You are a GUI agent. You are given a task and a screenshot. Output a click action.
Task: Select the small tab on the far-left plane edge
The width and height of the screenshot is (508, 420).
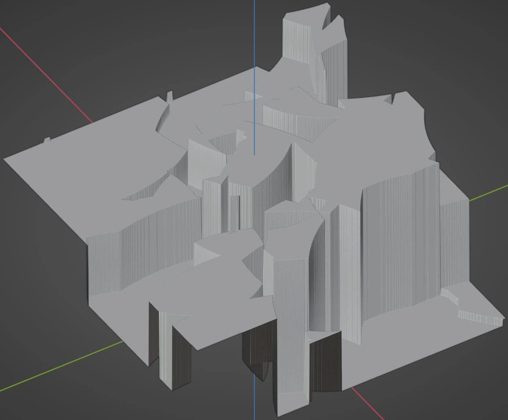47,140
